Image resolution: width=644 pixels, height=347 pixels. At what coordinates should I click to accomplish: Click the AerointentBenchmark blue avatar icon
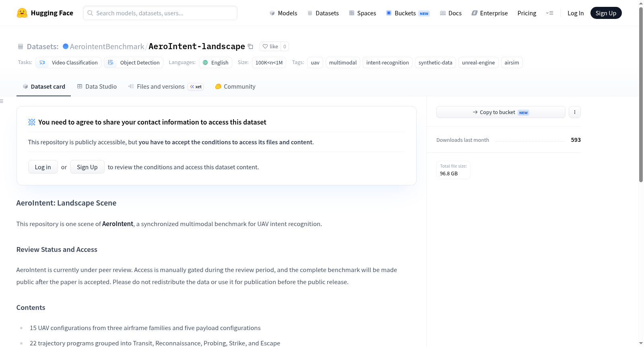pos(66,46)
